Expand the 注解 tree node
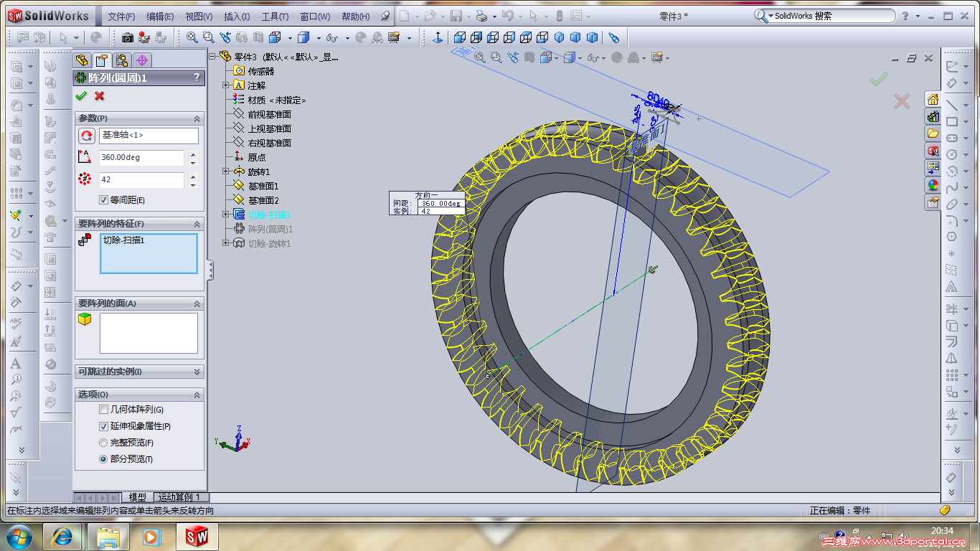The image size is (980, 551). (227, 85)
